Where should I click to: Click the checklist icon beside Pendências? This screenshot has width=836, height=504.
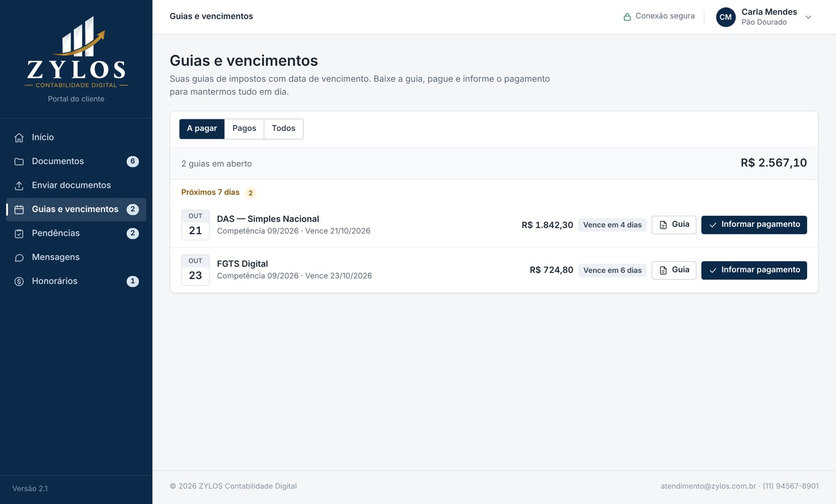pyautogui.click(x=19, y=233)
